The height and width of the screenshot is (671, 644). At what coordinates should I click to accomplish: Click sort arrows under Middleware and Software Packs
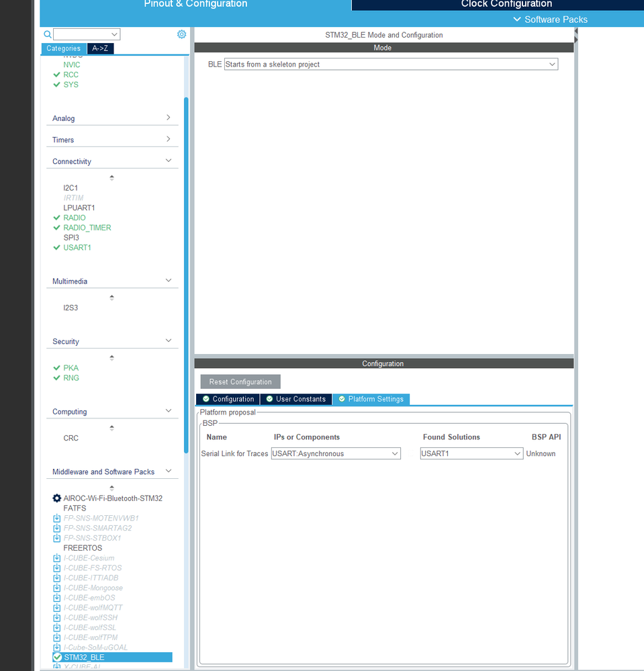click(x=111, y=488)
